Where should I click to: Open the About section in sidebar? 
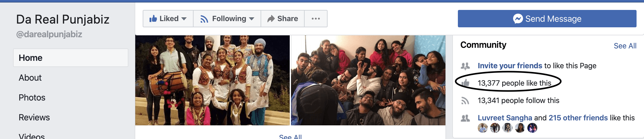30,78
